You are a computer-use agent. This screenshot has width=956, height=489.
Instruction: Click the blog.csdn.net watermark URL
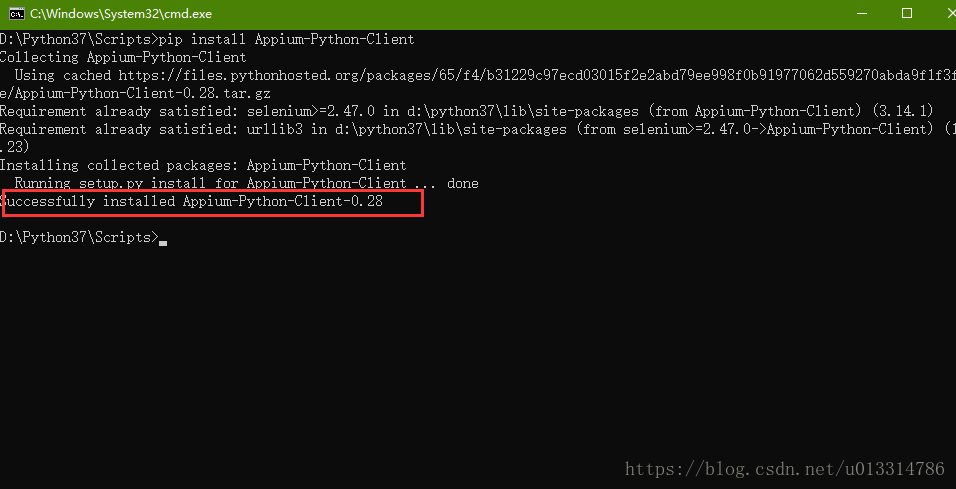point(784,468)
